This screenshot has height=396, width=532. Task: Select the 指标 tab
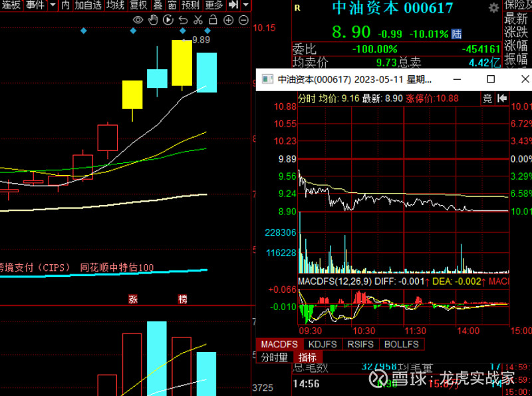[307, 357]
